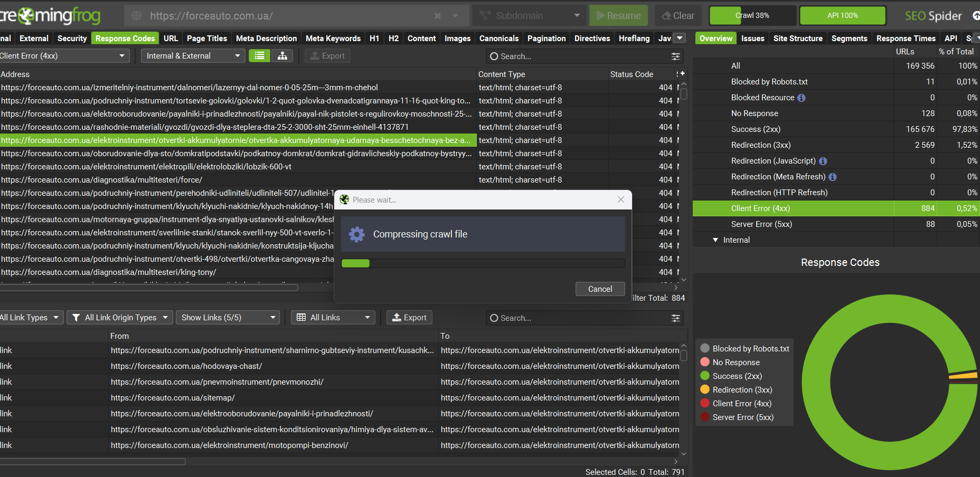The width and height of the screenshot is (980, 477).
Task: Click the Blocked by Robots.txt legend swatch
Action: 705,348
